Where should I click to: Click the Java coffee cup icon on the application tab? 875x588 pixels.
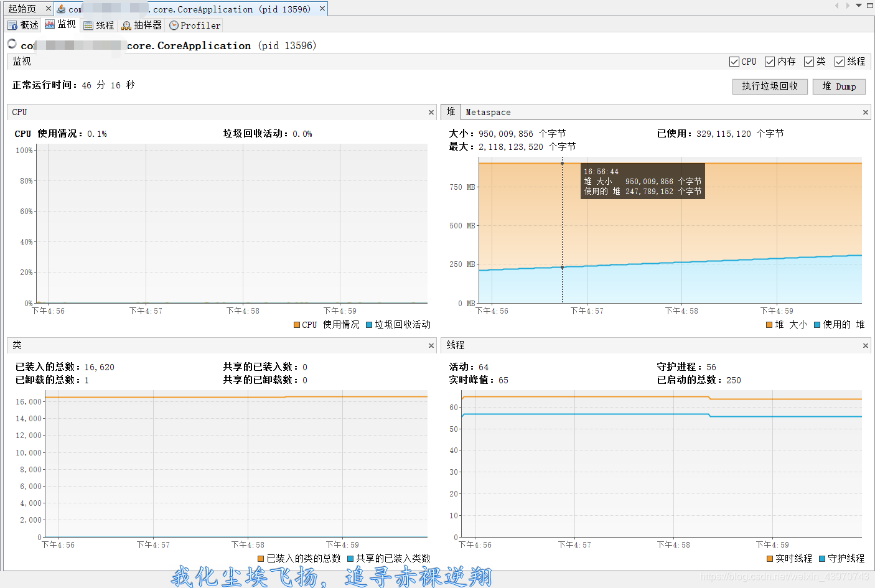pos(61,9)
